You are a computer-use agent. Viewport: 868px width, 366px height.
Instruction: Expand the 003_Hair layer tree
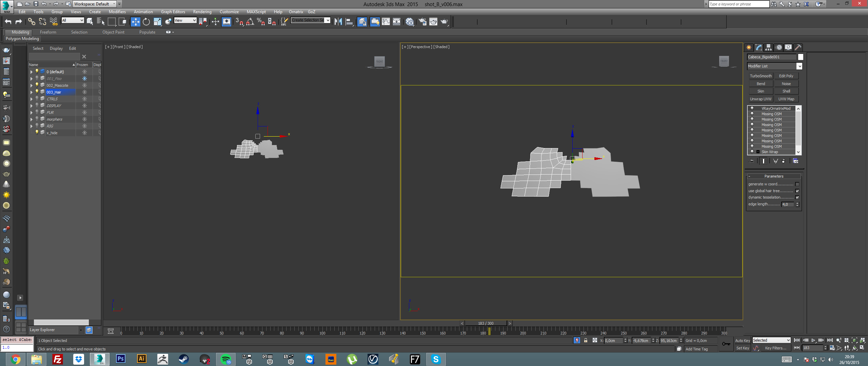[32, 92]
